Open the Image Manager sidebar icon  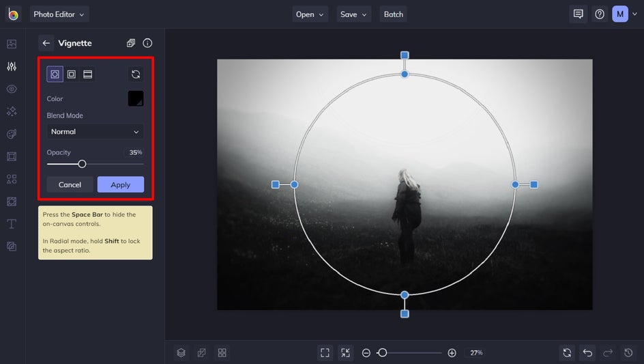12,44
